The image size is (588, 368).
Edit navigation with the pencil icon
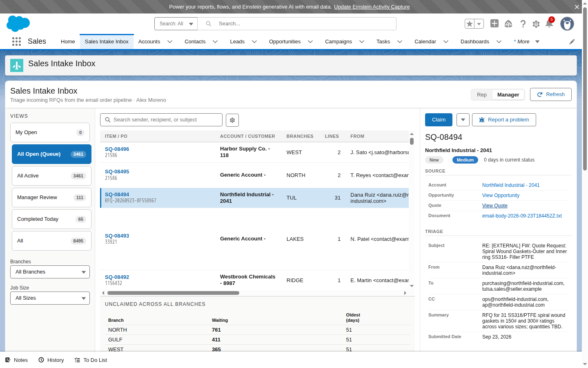pyautogui.click(x=572, y=42)
